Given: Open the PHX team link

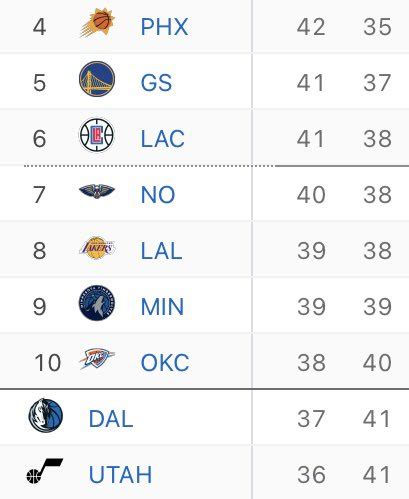Looking at the screenshot, I should [x=164, y=27].
